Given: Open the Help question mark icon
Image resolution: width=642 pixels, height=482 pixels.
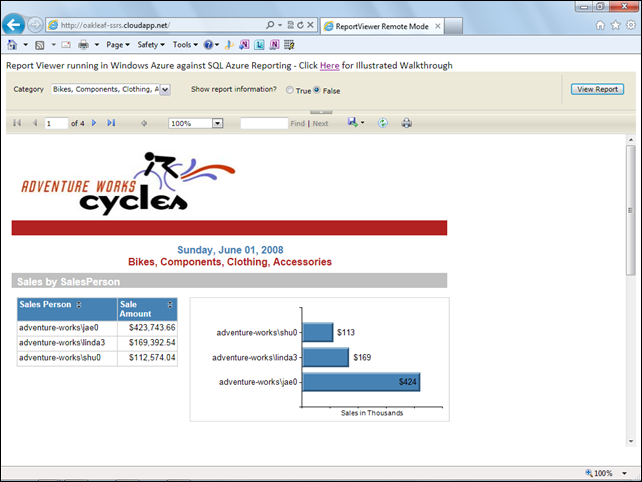Looking at the screenshot, I should pos(208,45).
